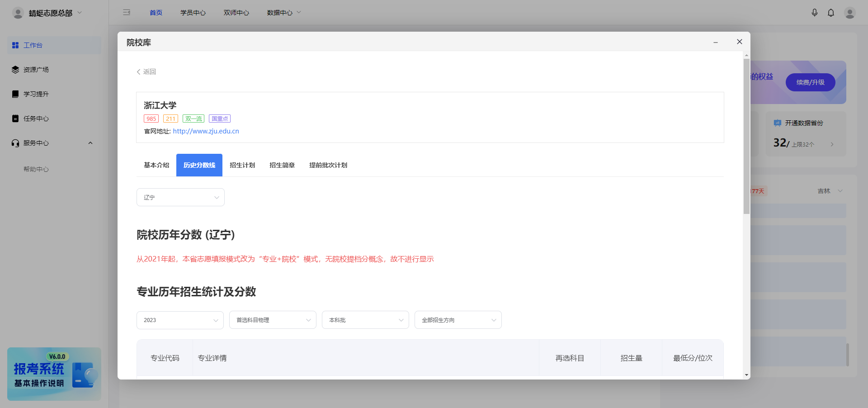Click the 续费/升级 button
Image resolution: width=868 pixels, height=408 pixels.
pos(810,82)
